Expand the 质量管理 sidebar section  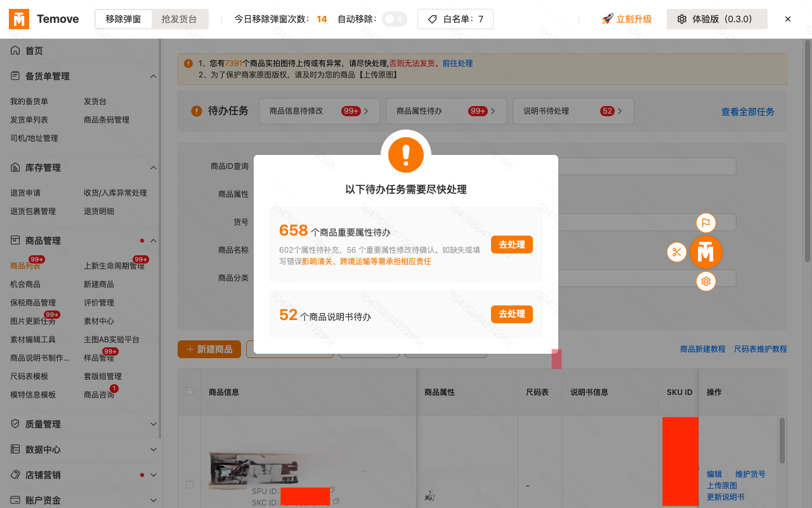(153, 424)
